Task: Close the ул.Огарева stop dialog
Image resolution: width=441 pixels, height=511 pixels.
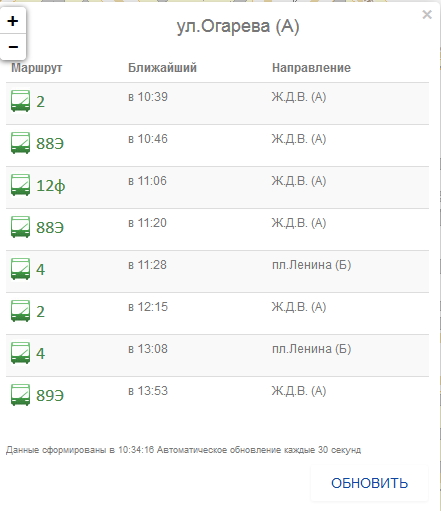Action: pyautogui.click(x=427, y=15)
